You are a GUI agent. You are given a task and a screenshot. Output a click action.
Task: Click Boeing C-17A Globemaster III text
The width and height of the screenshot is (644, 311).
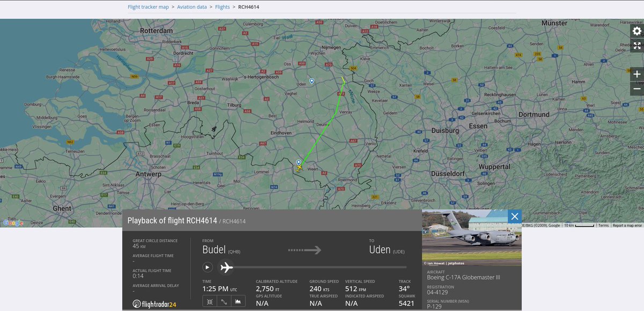[x=464, y=278]
